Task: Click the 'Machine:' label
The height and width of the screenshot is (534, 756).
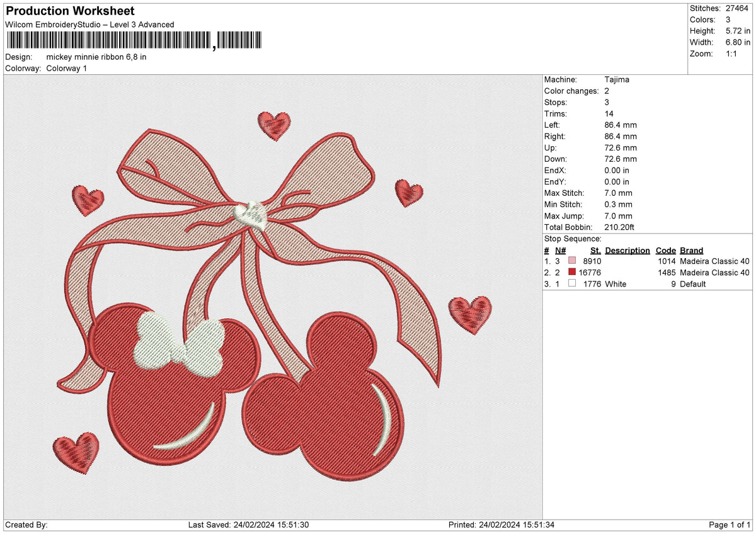Action: [560, 80]
